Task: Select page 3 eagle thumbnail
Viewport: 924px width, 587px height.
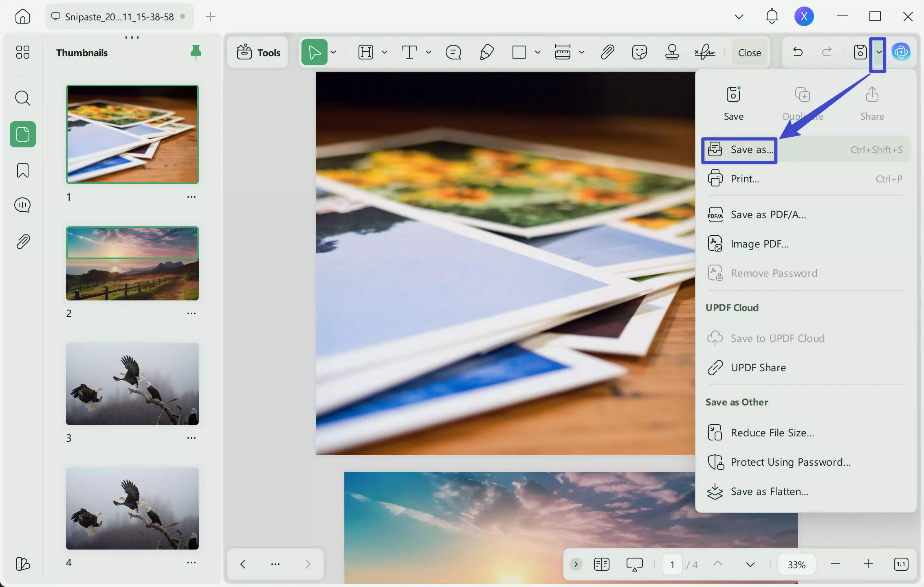Action: coord(132,384)
